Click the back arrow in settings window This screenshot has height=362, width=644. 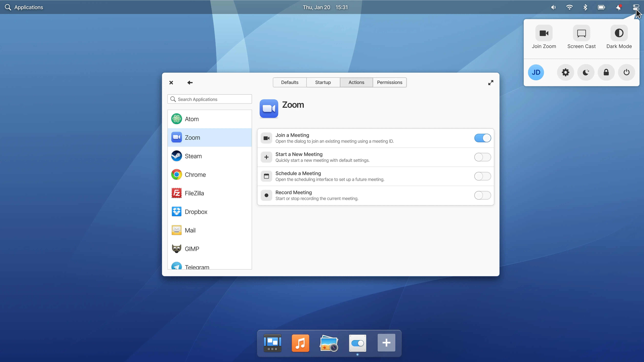coord(190,82)
